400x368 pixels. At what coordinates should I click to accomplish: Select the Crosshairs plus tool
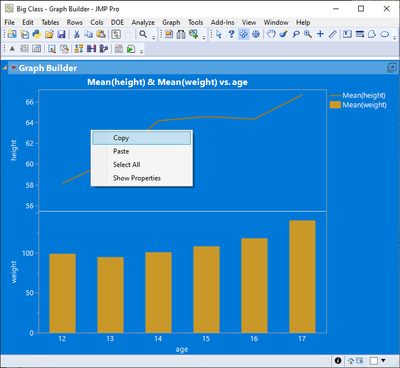coord(320,34)
